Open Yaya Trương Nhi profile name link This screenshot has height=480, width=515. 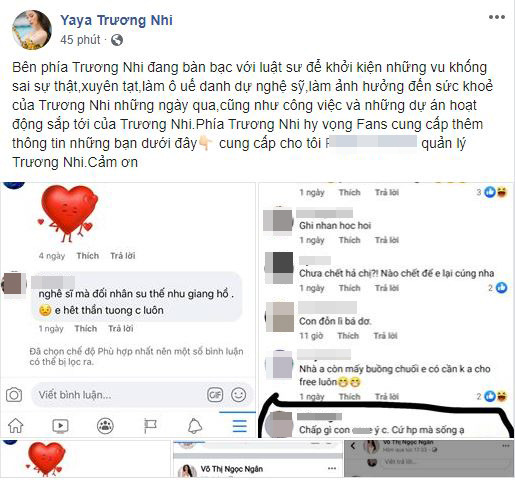(116, 20)
